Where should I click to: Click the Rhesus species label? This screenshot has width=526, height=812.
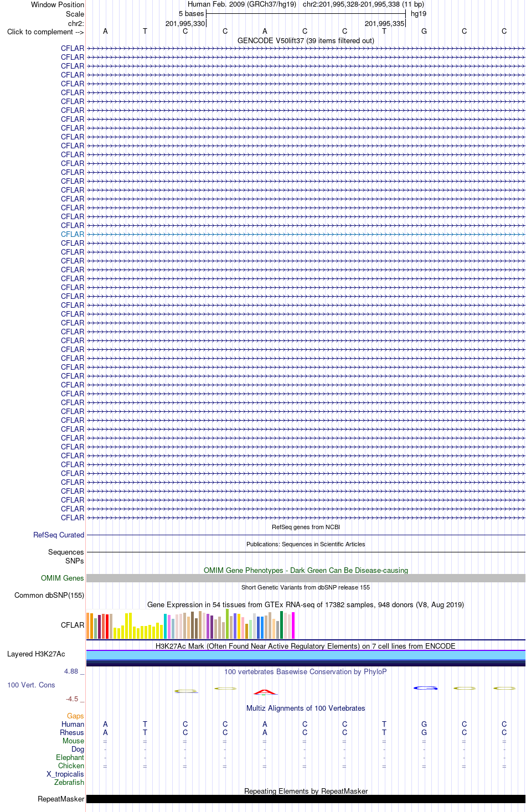point(72,732)
